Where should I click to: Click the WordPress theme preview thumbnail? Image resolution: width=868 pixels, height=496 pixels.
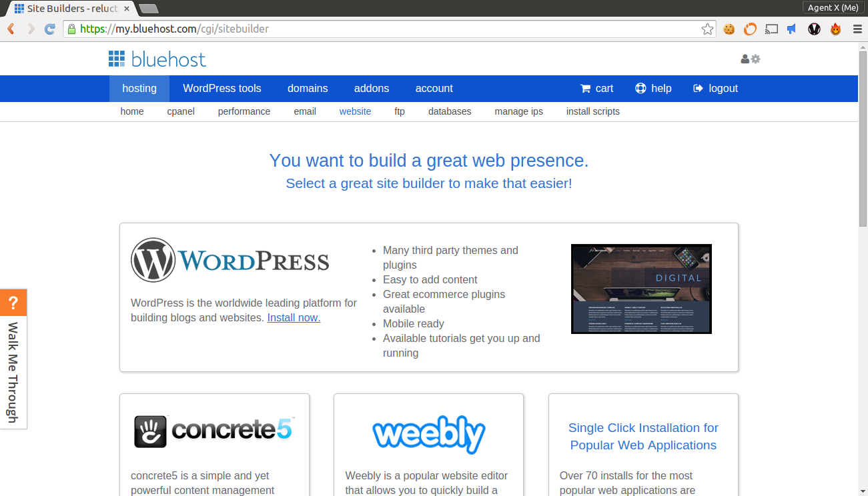[x=641, y=289]
